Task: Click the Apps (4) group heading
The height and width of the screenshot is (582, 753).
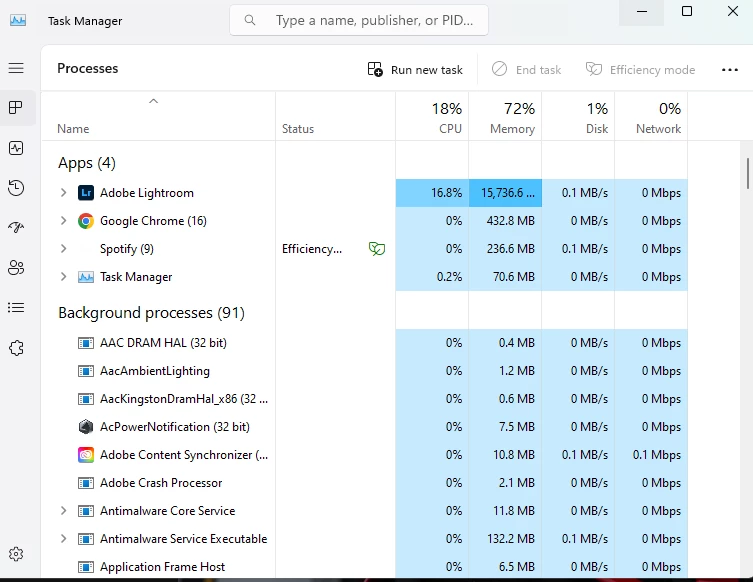Action: (87, 163)
